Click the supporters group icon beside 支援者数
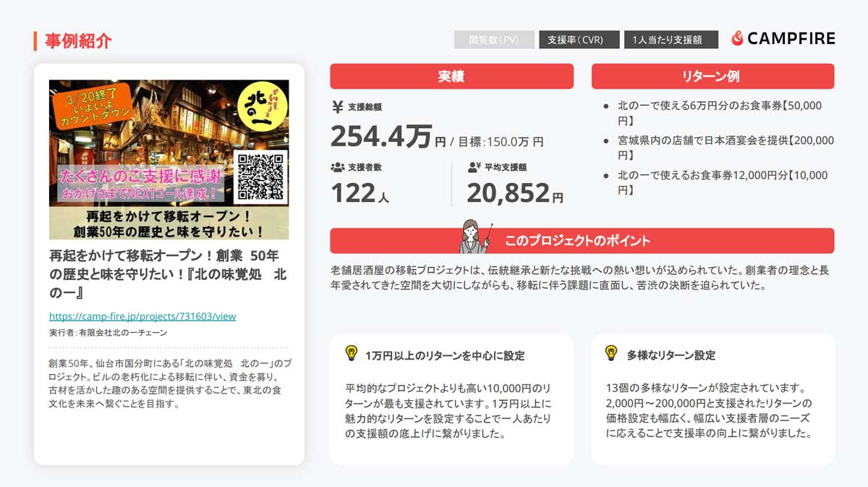Viewport: 868px width, 487px height. (337, 167)
